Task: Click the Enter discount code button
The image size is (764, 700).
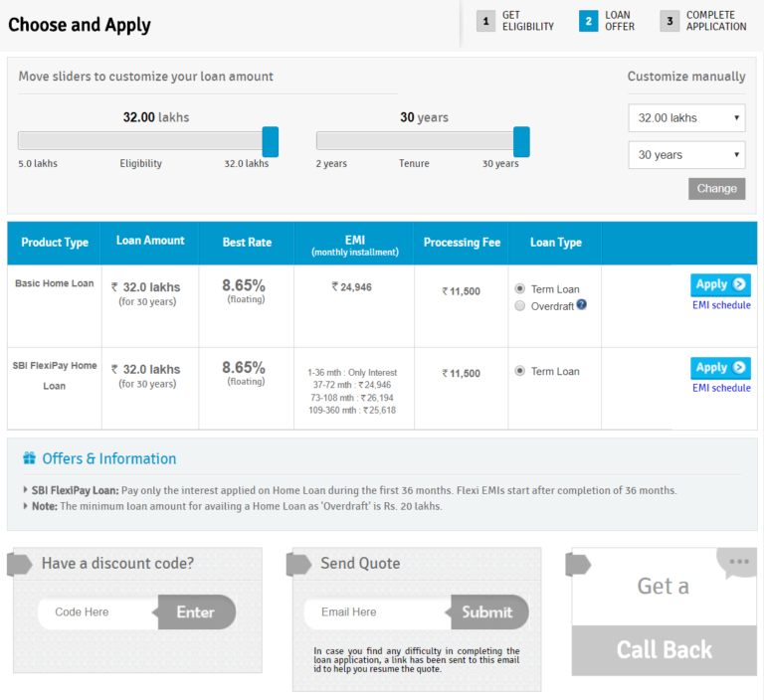Action: click(x=196, y=612)
